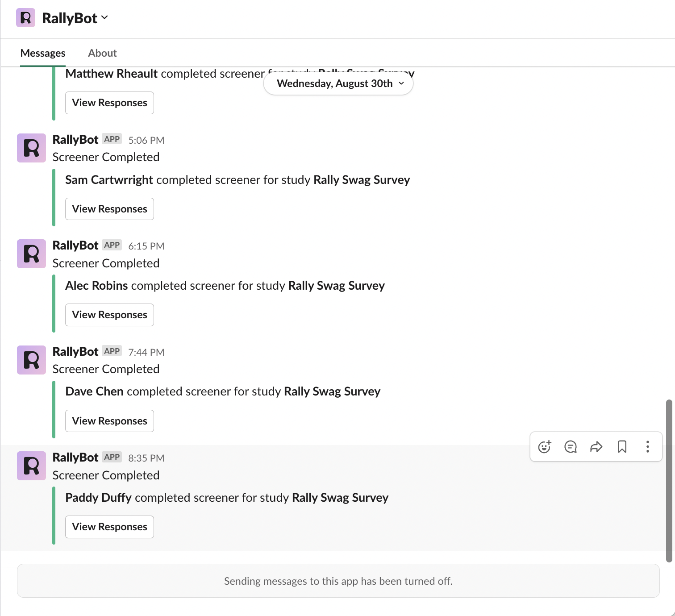Viewport: 675px width, 616px height.
Task: Reply in thread on Paddy Duffy message
Action: tap(571, 446)
